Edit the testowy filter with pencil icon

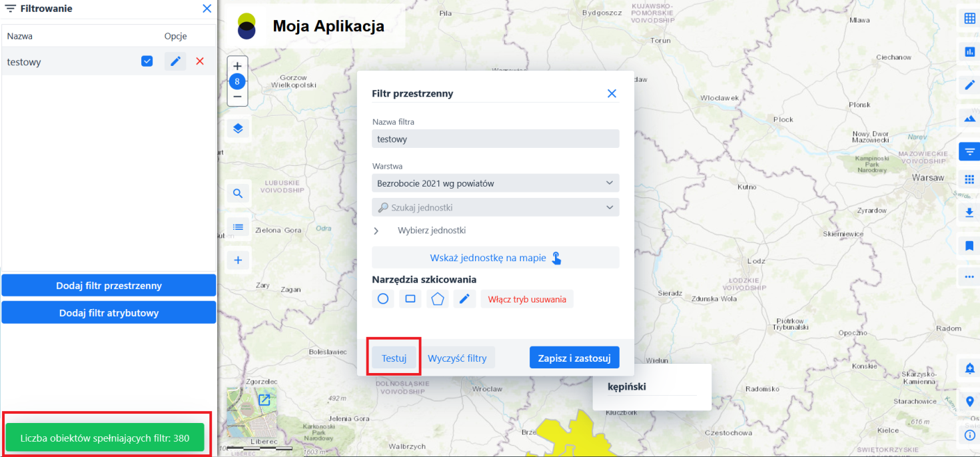175,61
